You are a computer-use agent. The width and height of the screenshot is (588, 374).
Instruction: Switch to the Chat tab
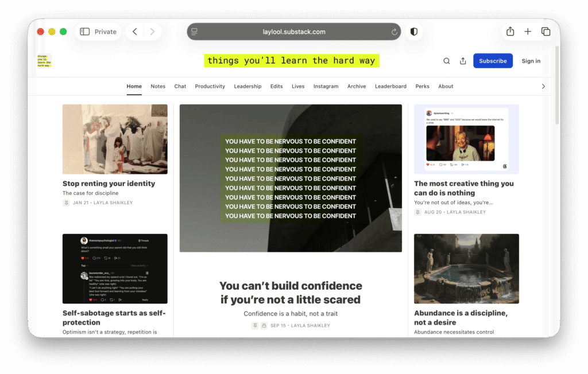[x=180, y=87]
